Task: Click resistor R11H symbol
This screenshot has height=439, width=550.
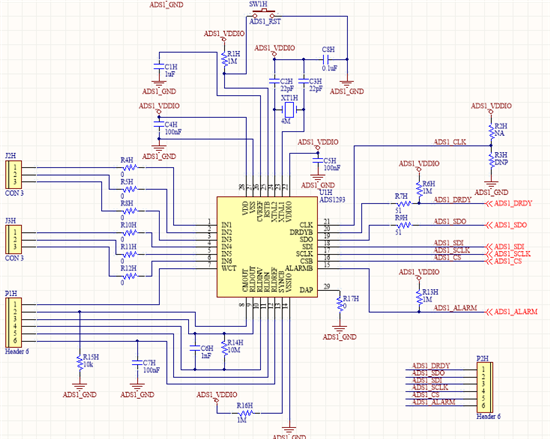Action: (130, 254)
